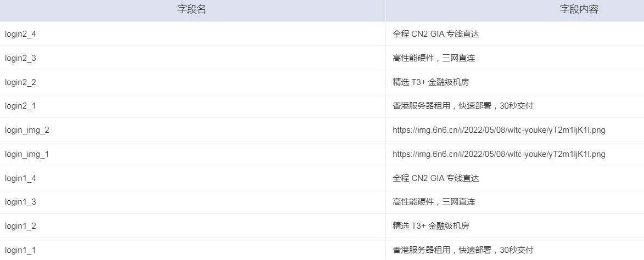Click the login_img_2 image URL text
The height and width of the screenshot is (260, 644).
click(x=499, y=130)
